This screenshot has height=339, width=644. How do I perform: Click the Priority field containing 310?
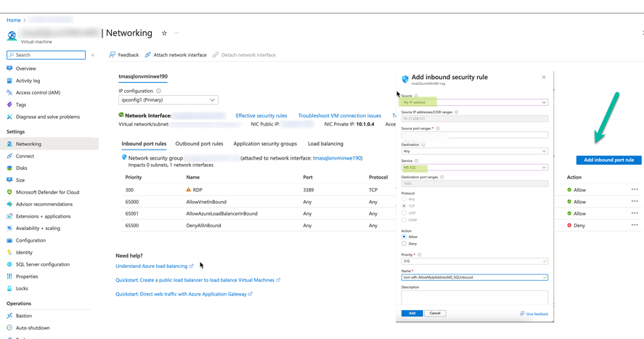pyautogui.click(x=474, y=261)
